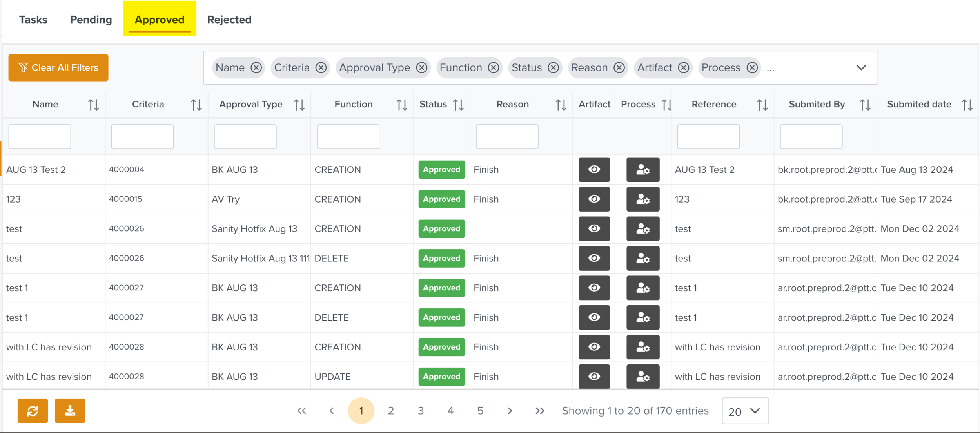Switch to the Rejected tab

pyautogui.click(x=229, y=20)
